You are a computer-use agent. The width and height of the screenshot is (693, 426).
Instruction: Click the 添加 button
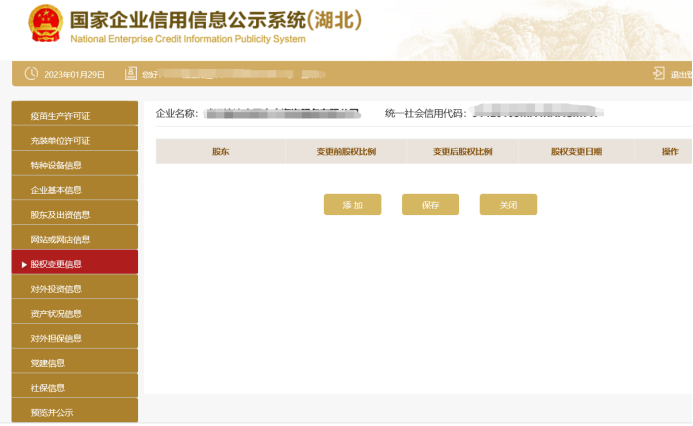(x=352, y=204)
